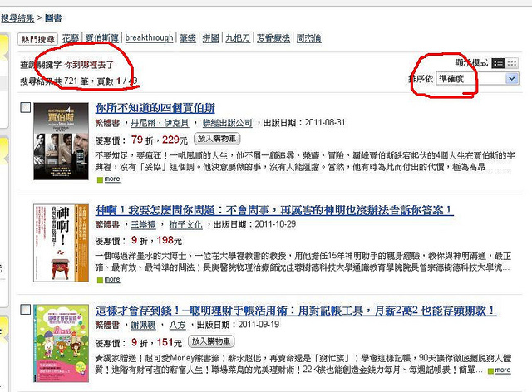Add 229元 Jobs book to cart

click(x=217, y=139)
